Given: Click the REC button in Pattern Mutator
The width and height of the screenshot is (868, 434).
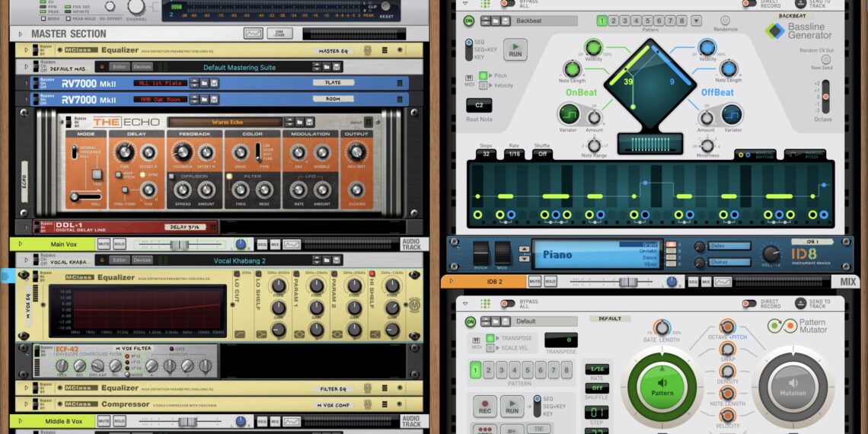Looking at the screenshot, I should click(x=485, y=407).
